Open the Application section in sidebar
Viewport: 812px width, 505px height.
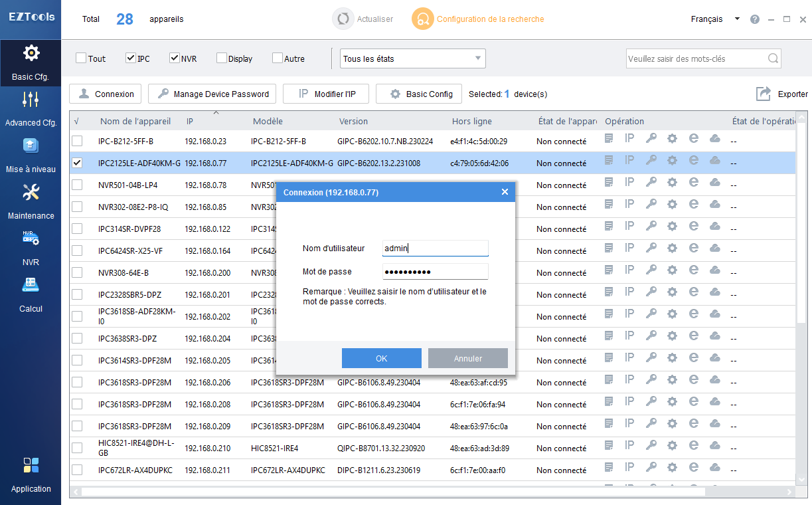pyautogui.click(x=31, y=466)
